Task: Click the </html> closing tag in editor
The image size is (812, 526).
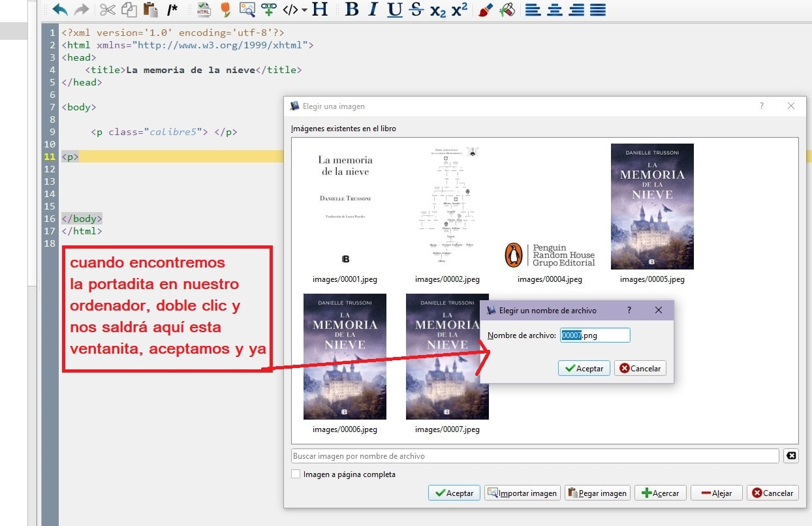Action: pos(82,231)
